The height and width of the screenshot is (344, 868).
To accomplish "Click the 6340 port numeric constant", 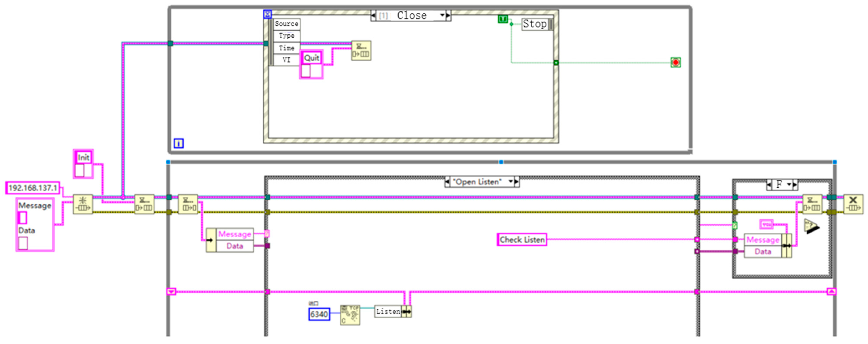I will (319, 314).
